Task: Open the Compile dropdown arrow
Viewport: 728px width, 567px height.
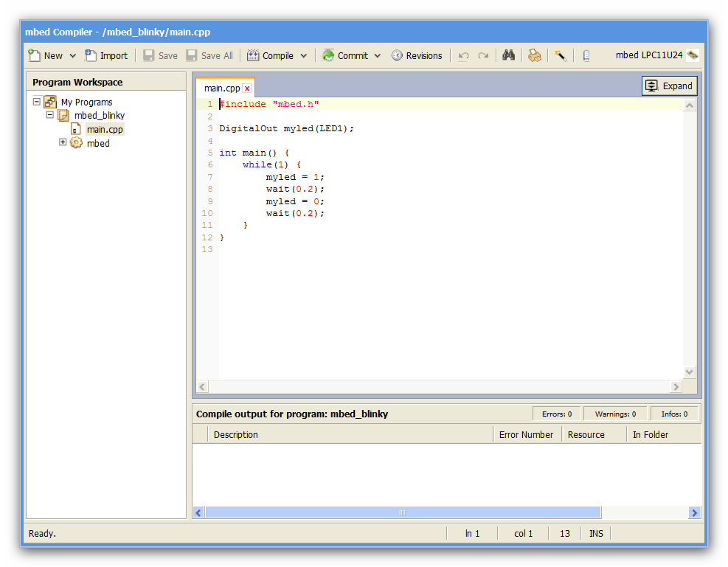Action: coord(303,56)
